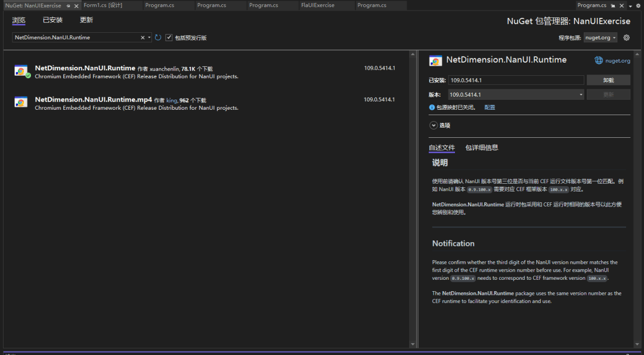The image size is (644, 355).
Task: Open the 程序包源 nuget.org dropdown
Action: 600,38
